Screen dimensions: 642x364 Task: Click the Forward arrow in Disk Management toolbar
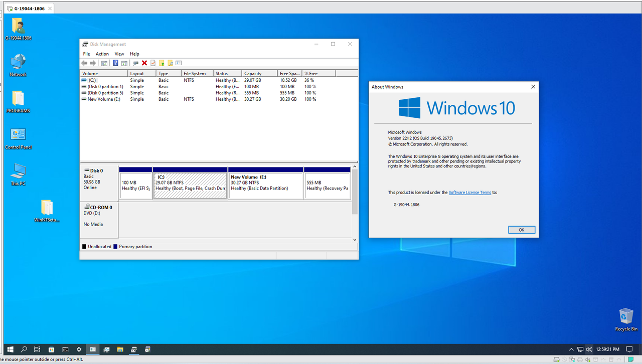pos(93,63)
